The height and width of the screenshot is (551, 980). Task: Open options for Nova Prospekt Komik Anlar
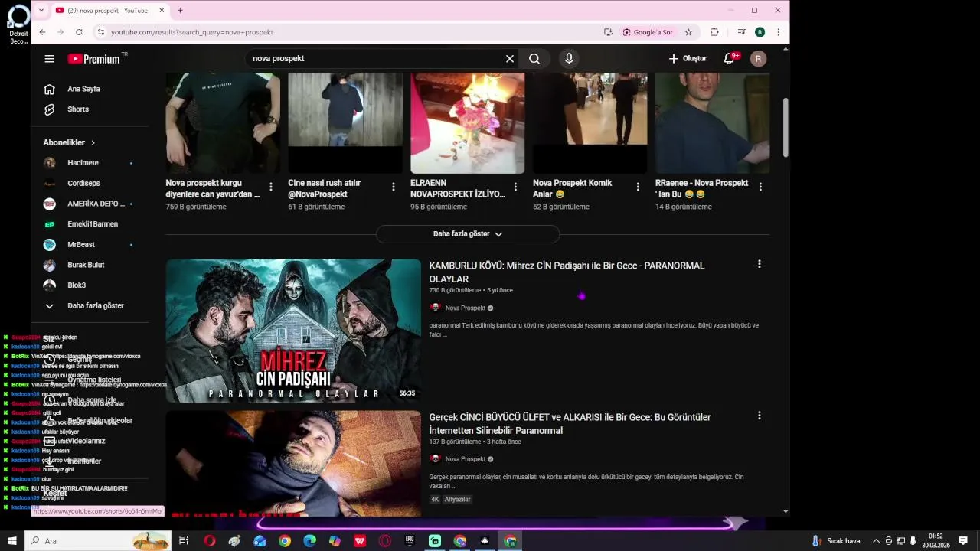click(x=638, y=187)
